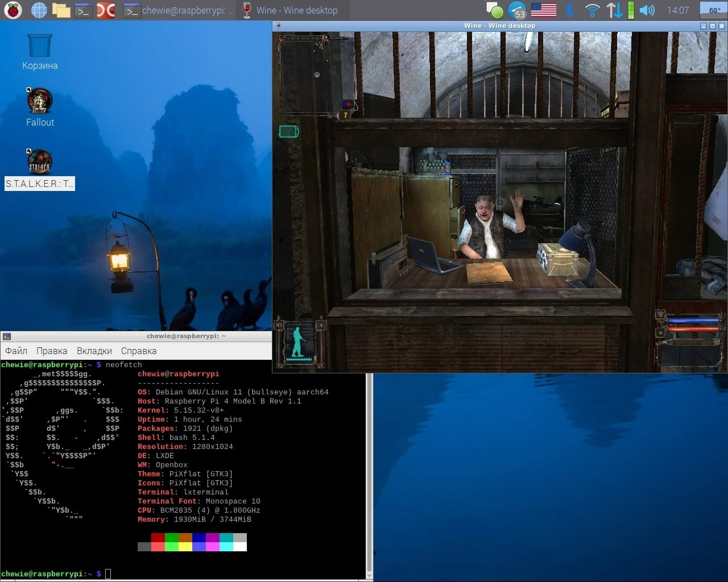Open the Справка menu in the terminal
This screenshot has height=582, width=728.
139,351
